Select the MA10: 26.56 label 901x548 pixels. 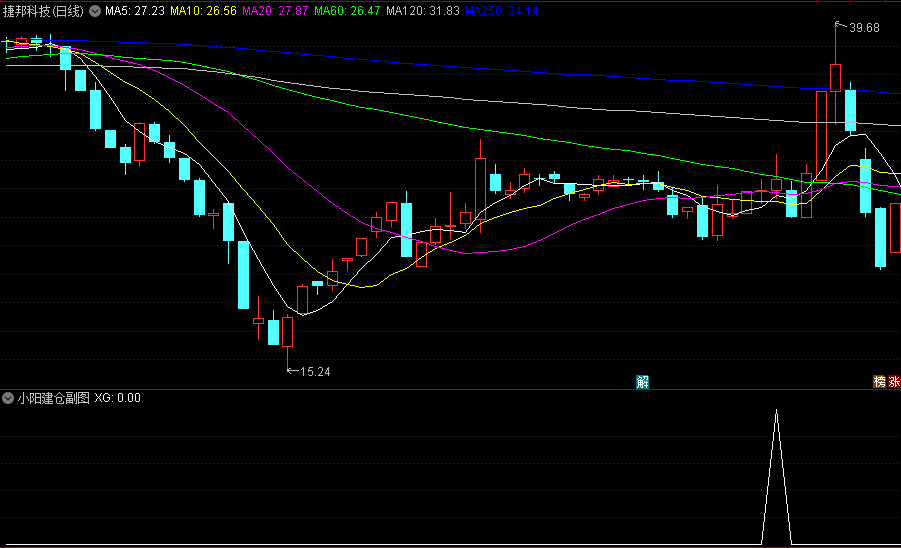(203, 11)
